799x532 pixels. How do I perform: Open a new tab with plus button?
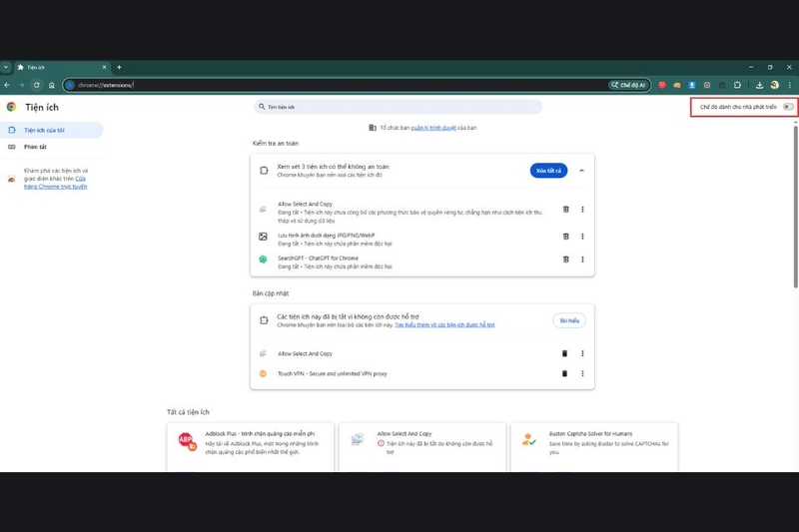click(119, 67)
